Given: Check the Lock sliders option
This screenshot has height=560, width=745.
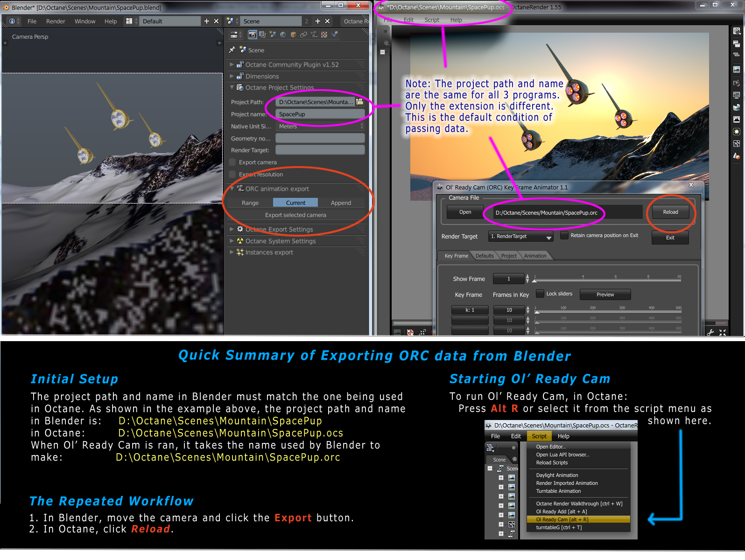Looking at the screenshot, I should click(x=540, y=294).
